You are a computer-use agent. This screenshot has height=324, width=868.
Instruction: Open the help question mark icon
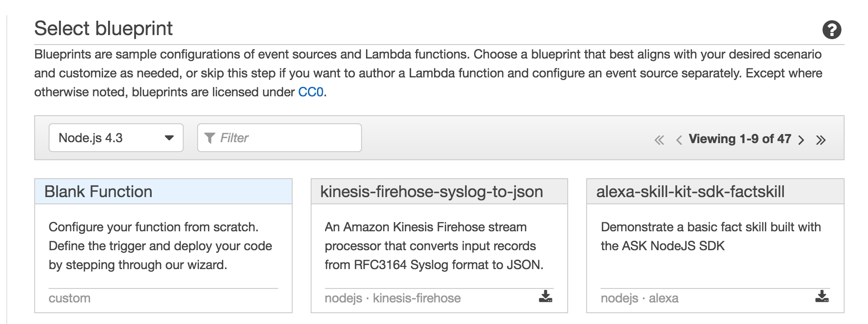(x=832, y=30)
